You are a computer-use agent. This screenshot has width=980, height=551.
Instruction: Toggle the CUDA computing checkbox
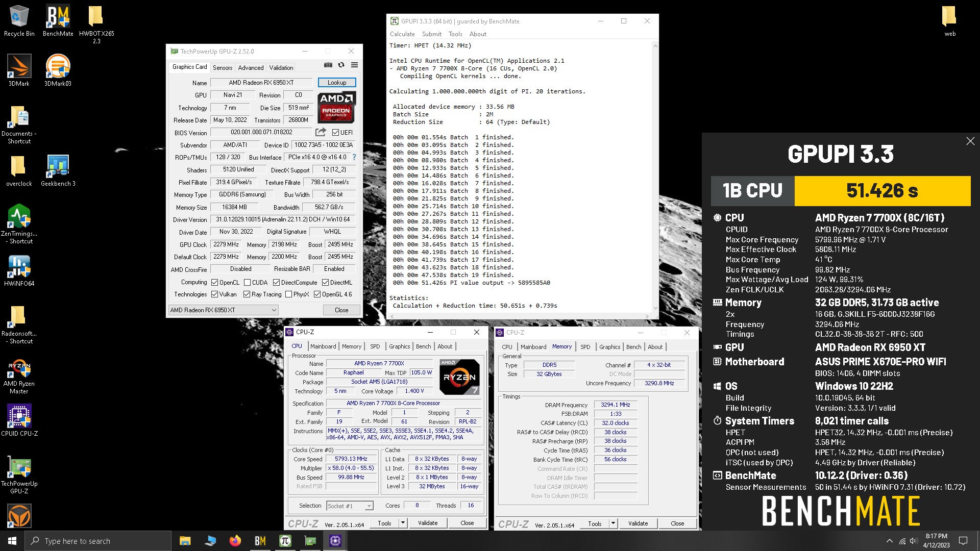coord(247,283)
